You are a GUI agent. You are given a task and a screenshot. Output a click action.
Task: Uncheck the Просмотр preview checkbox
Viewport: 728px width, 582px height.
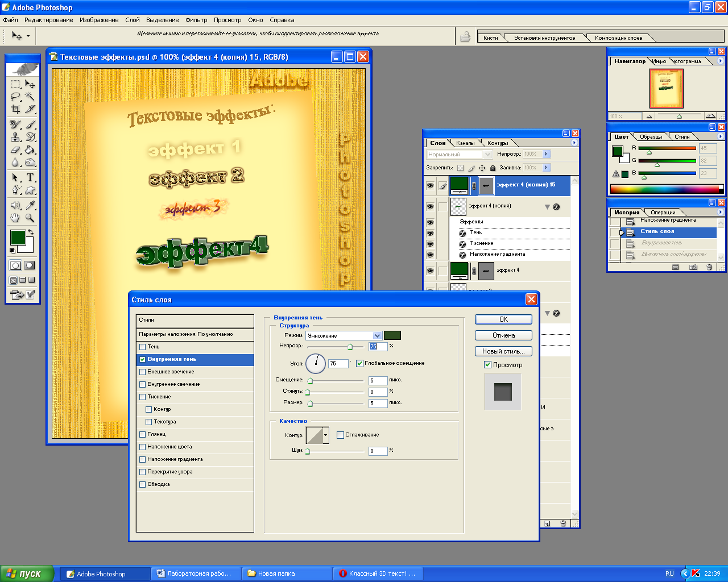[487, 365]
